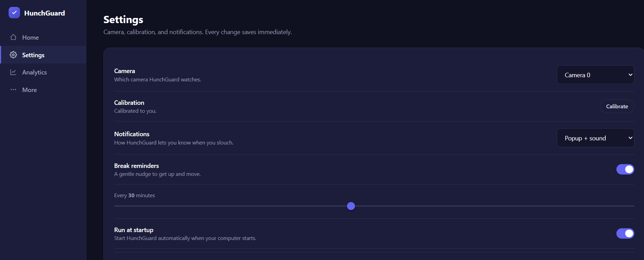The height and width of the screenshot is (260, 644).
Task: Click the Calibrate button
Action: click(x=617, y=106)
